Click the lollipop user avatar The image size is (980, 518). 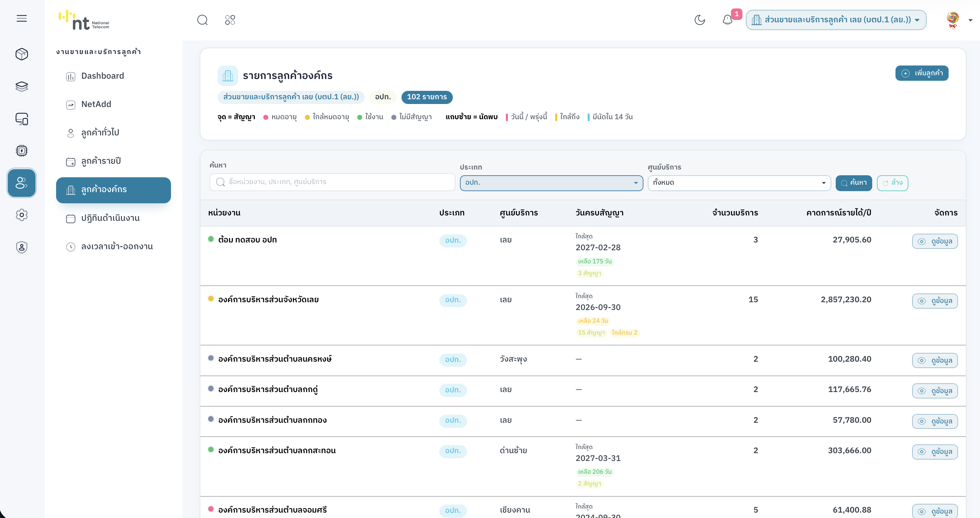(953, 20)
